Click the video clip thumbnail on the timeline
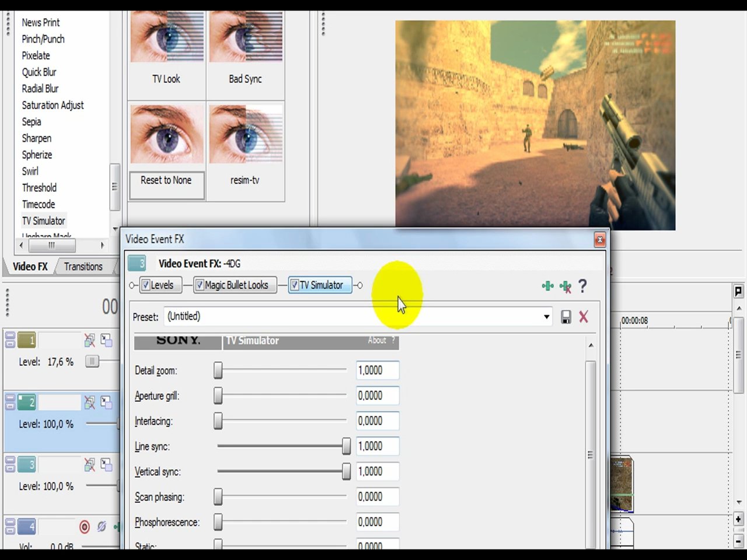Viewport: 747px width, 560px height. tap(622, 485)
